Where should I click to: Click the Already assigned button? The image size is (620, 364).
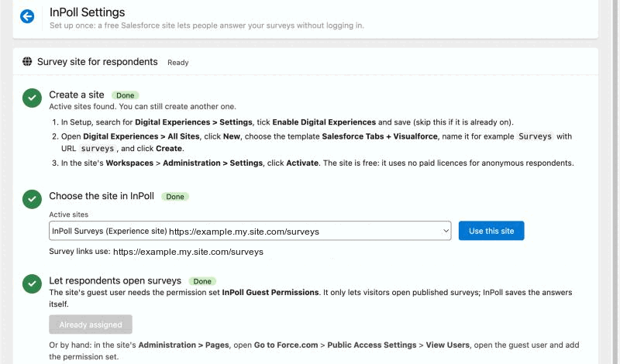(x=91, y=325)
